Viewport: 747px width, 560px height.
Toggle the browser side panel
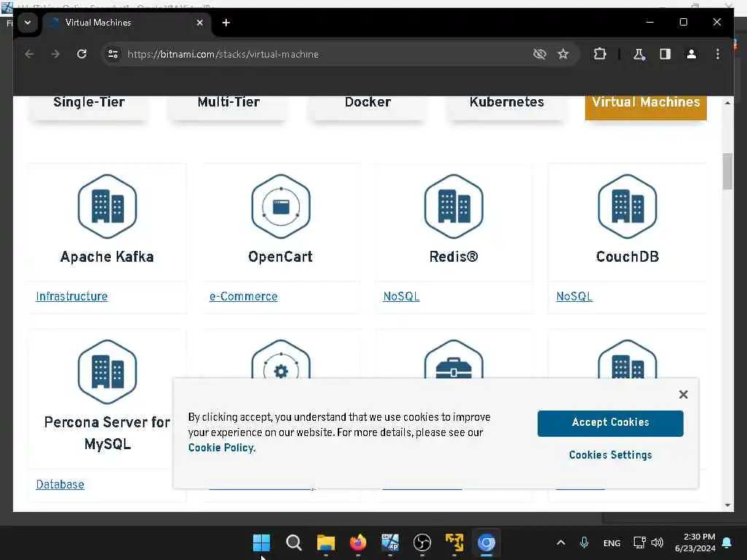pyautogui.click(x=665, y=54)
